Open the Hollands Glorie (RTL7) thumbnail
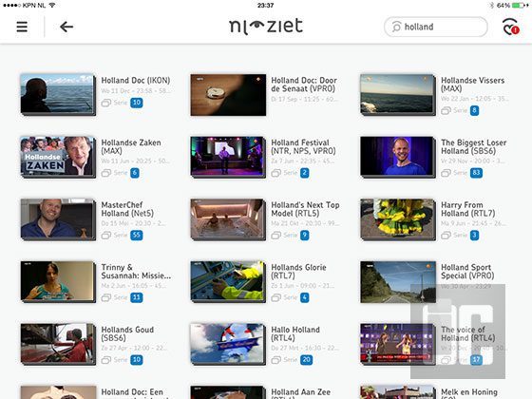The width and height of the screenshot is (532, 399). (x=228, y=281)
